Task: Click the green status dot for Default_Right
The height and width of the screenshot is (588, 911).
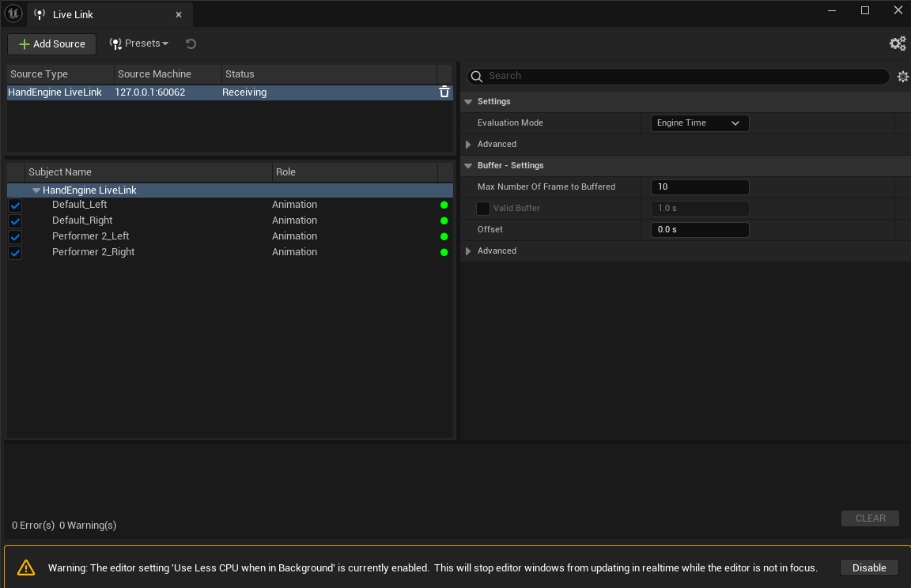Action: click(444, 220)
